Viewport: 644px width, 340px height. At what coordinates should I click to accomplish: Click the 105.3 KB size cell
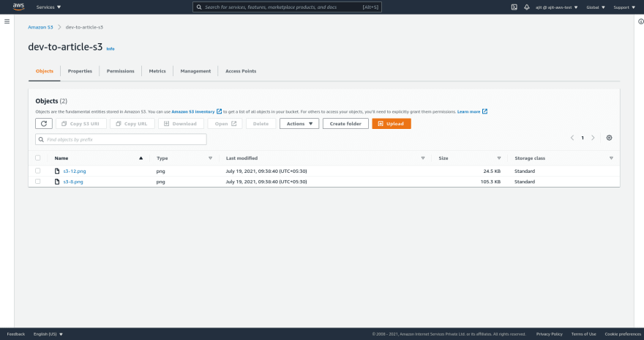490,182
